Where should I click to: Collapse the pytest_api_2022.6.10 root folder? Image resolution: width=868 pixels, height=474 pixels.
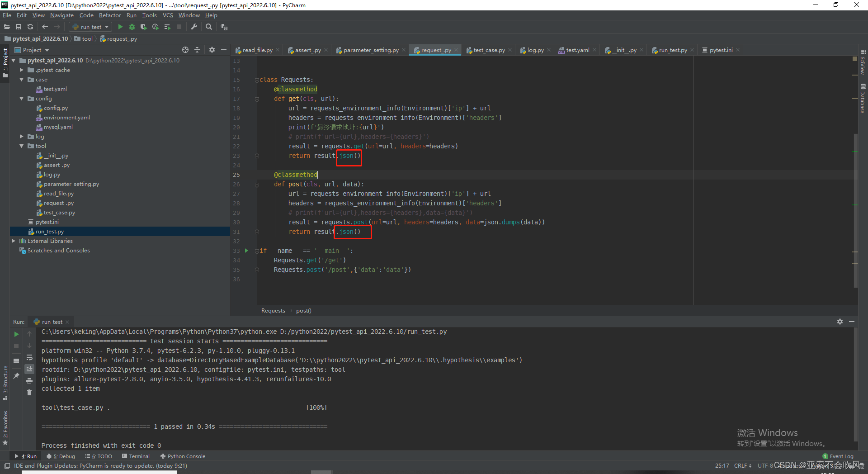coord(14,61)
